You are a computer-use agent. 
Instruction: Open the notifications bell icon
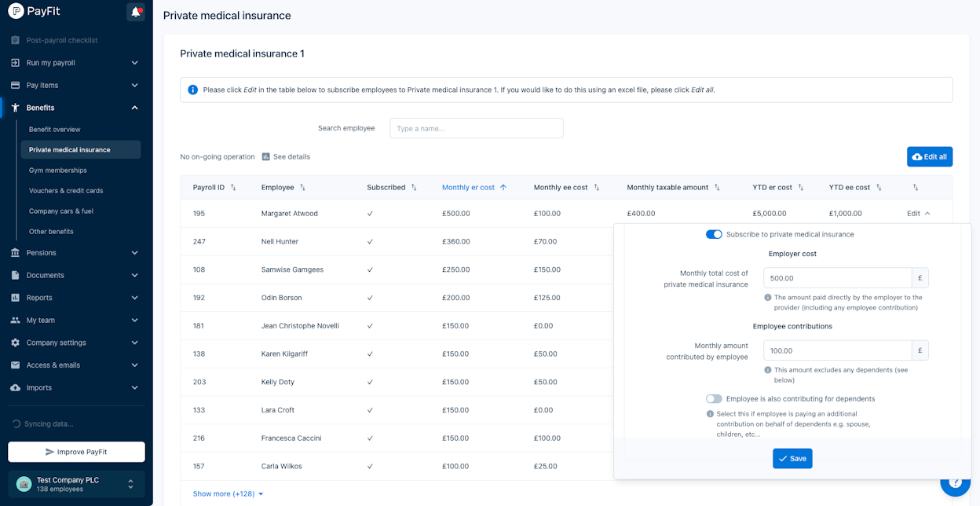(136, 12)
